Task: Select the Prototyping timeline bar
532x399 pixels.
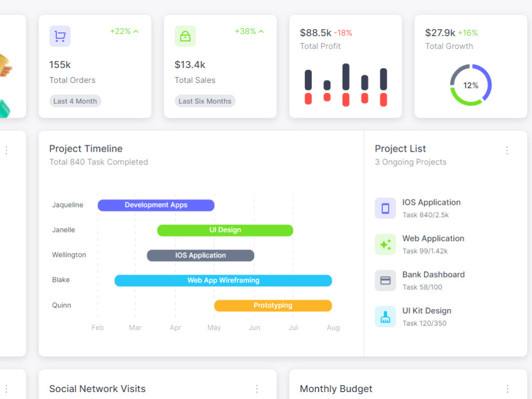Action: point(273,306)
